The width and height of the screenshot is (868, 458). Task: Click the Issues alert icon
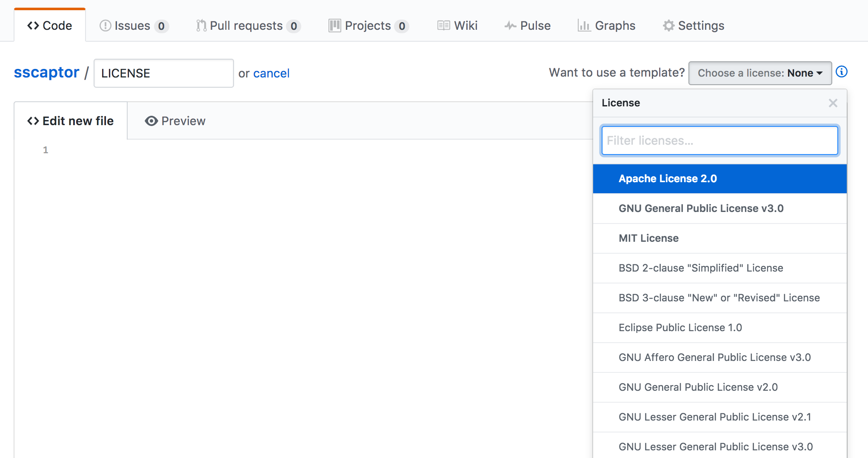[105, 26]
